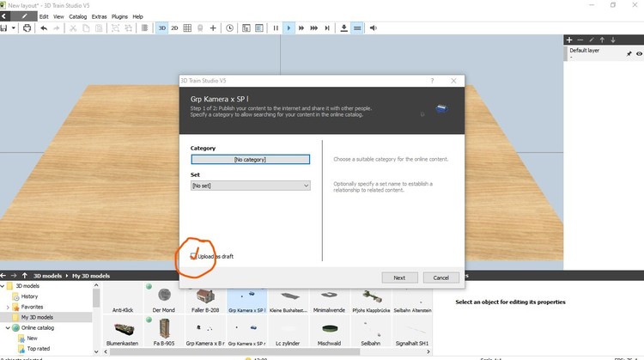Choose category via No category button

point(250,159)
